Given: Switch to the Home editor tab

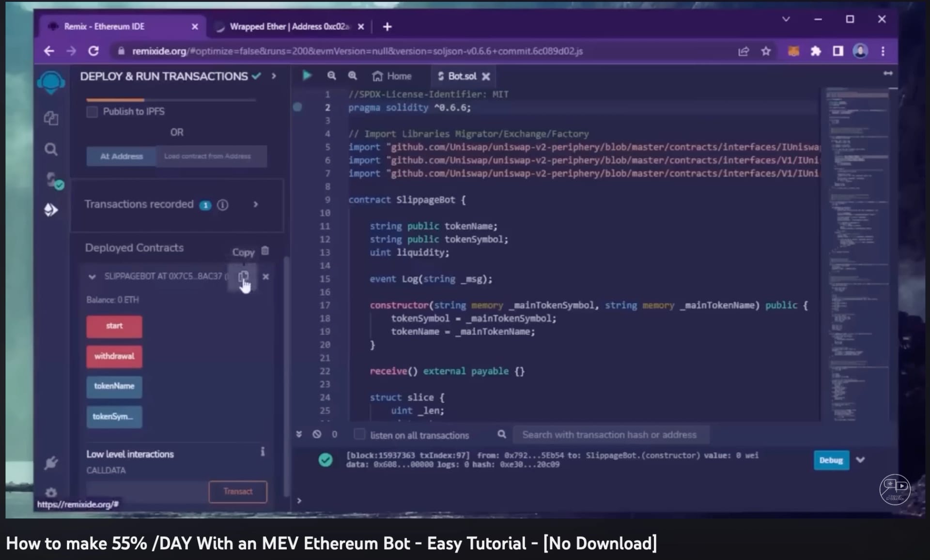Looking at the screenshot, I should coord(392,76).
